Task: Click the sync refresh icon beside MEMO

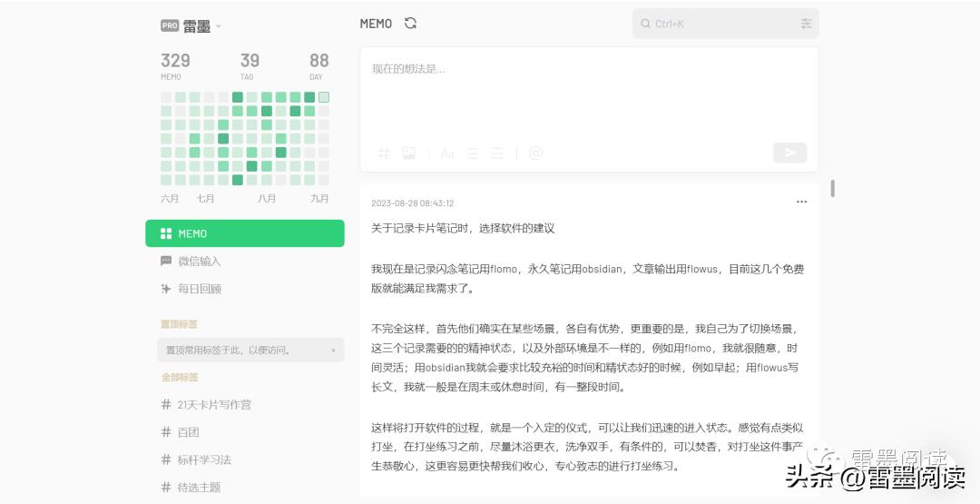Action: pos(410,24)
